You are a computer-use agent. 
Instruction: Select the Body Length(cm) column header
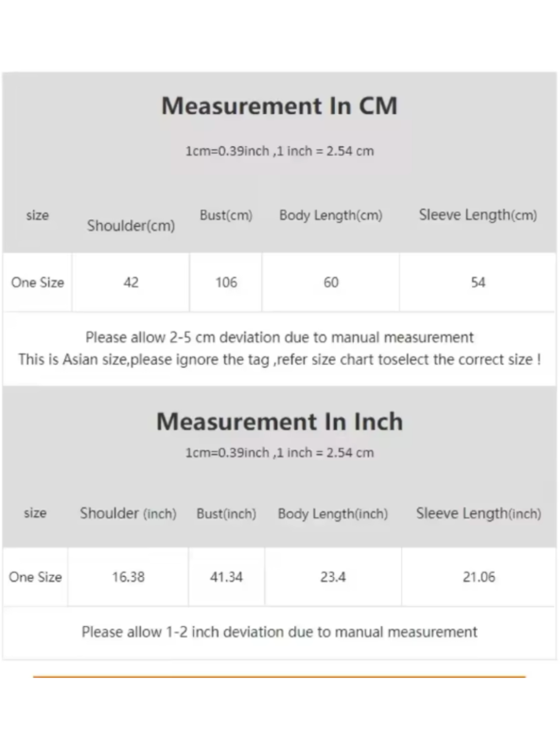point(330,215)
